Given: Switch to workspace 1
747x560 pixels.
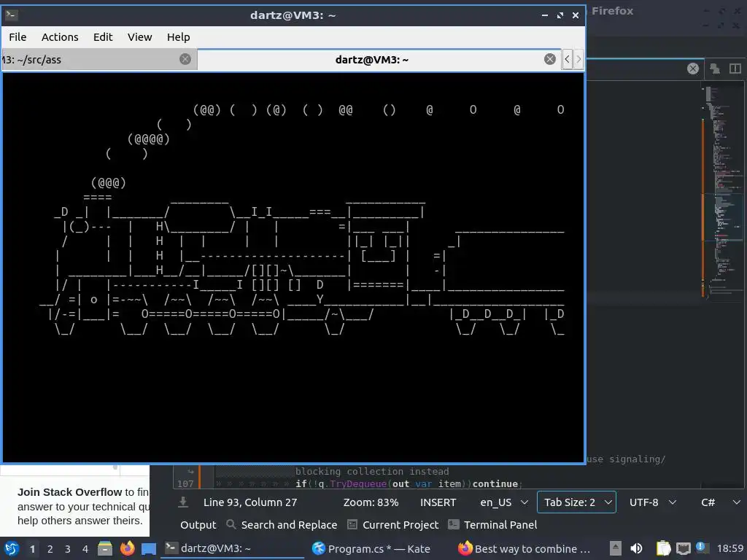Looking at the screenshot, I should coord(32,549).
